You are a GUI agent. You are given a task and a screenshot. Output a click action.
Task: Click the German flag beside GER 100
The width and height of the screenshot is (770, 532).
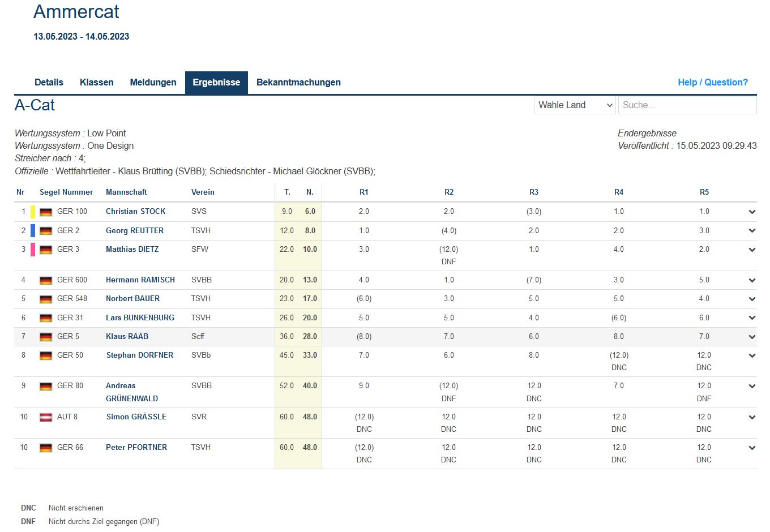point(46,212)
